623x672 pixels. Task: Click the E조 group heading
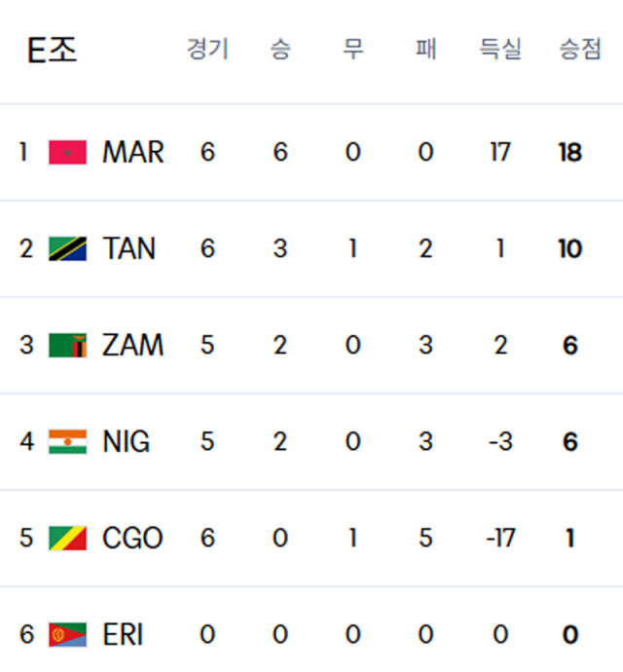[53, 50]
